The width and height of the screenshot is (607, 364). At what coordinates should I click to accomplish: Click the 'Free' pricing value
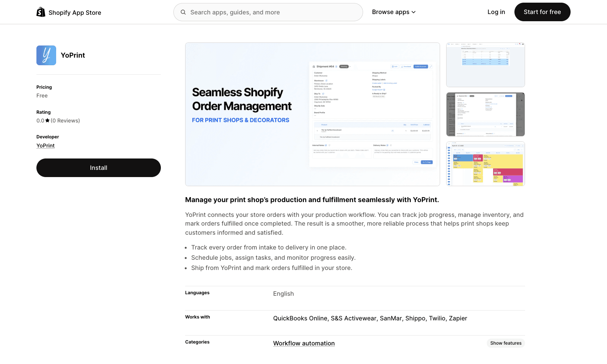point(42,96)
